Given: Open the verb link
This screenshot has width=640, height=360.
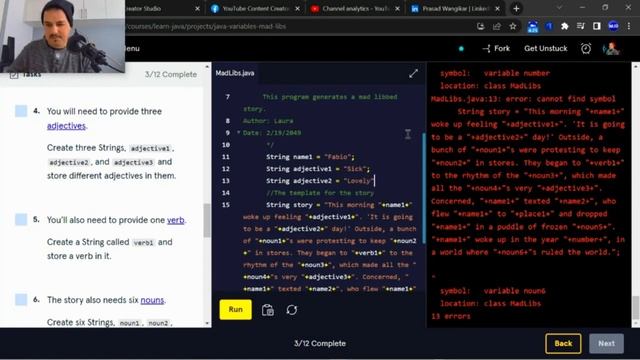Looking at the screenshot, I should [176, 220].
